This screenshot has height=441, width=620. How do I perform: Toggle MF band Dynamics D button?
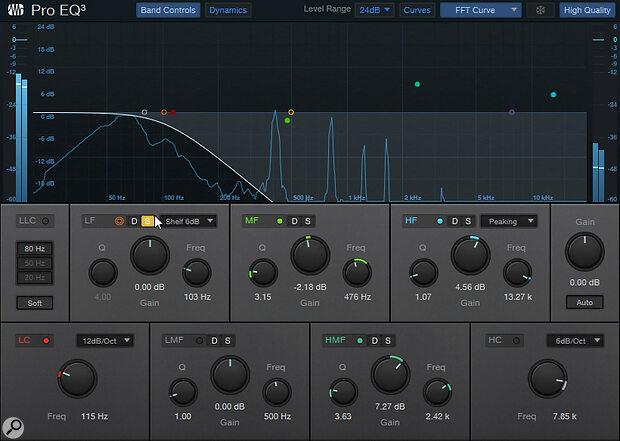click(295, 221)
